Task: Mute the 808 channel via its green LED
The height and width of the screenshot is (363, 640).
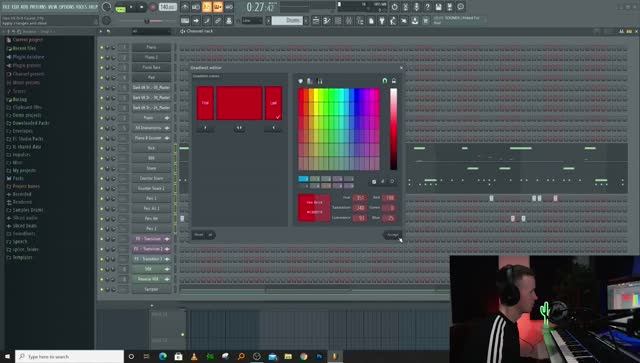Action: [102, 158]
